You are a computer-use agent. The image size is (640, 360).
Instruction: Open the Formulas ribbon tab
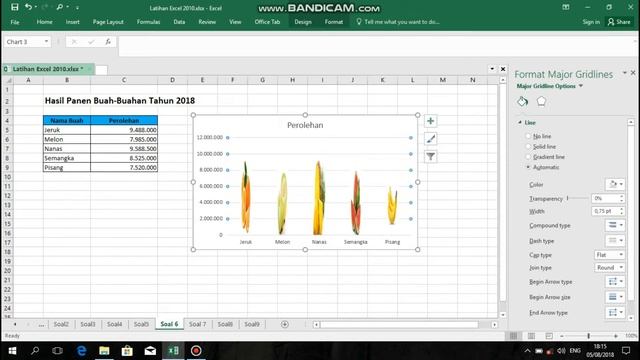click(148, 22)
